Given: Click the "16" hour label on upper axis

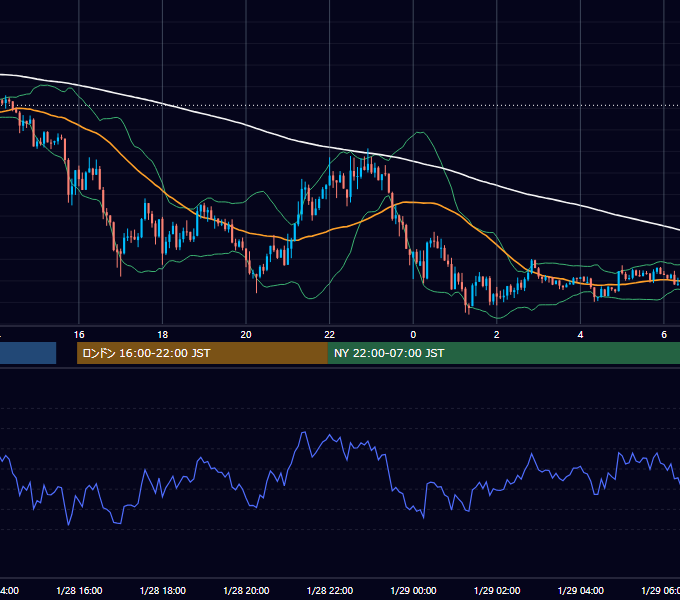Looking at the screenshot, I should [x=79, y=335].
